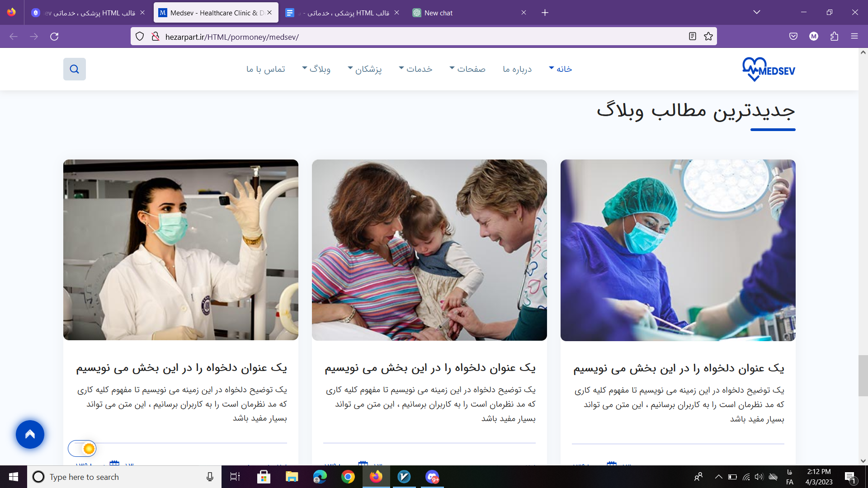Click Save to Pocket icon
This screenshot has width=868, height=488.
tap(793, 37)
